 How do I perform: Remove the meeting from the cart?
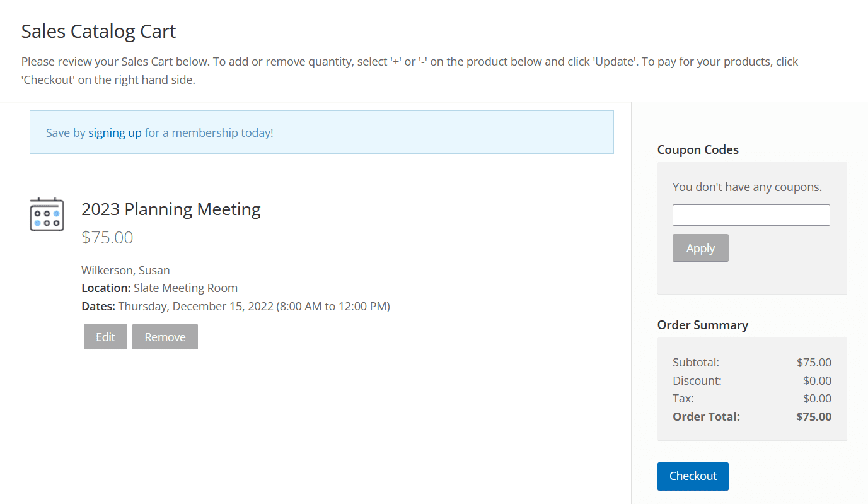click(165, 336)
